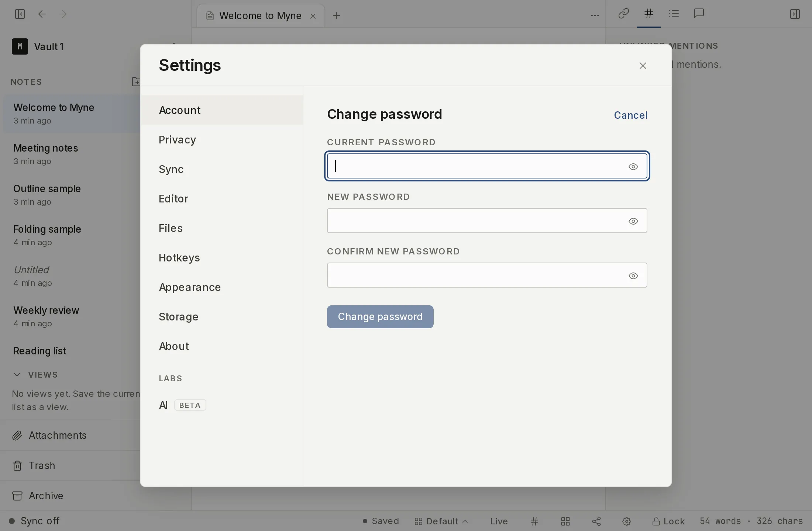The image size is (812, 531).
Task: Click the status bar grid icon
Action: (x=565, y=521)
